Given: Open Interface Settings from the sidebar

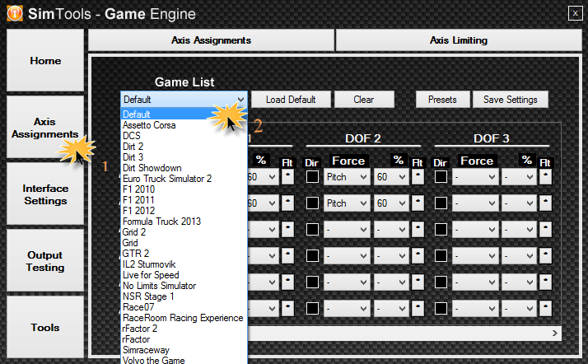Looking at the screenshot, I should [x=45, y=194].
